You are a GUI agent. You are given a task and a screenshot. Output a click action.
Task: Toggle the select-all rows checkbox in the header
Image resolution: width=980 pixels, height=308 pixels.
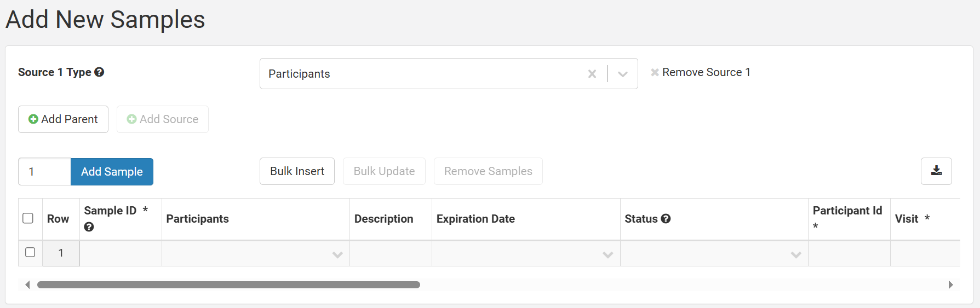click(28, 218)
